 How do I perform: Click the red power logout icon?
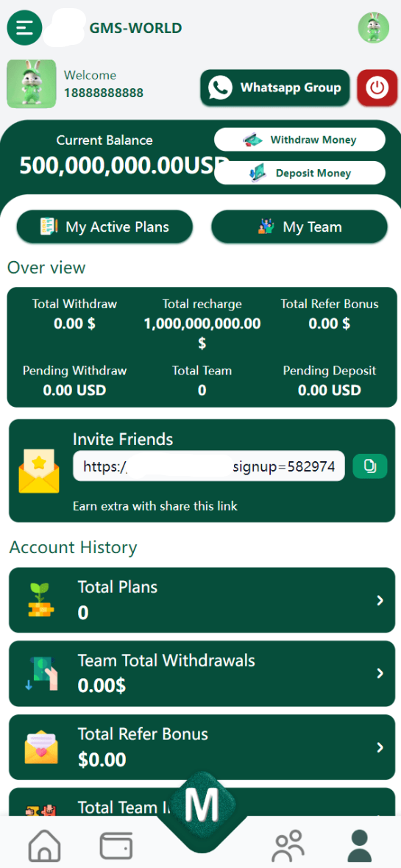point(377,88)
